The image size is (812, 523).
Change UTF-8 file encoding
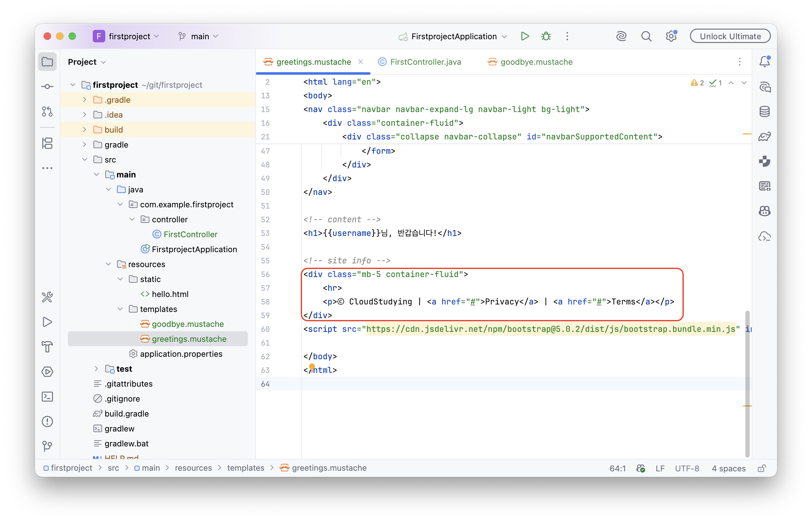[x=687, y=468]
